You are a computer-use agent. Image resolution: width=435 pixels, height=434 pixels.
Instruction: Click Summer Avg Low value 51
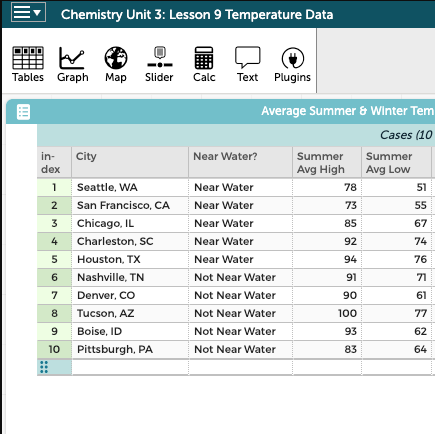(x=397, y=187)
